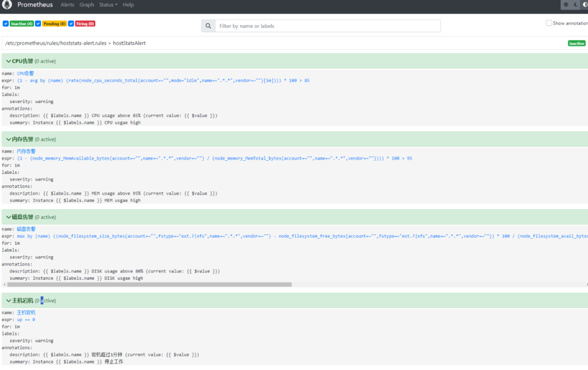Open the Settings gear icon

566,4
